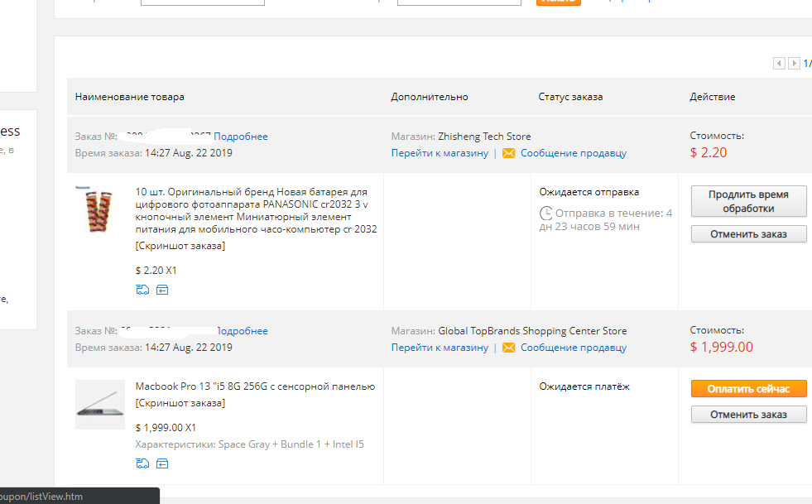Image resolution: width=812 pixels, height=504 pixels.
Task: Click Сообщение продавцу for Global TopBrands store
Action: (x=574, y=348)
